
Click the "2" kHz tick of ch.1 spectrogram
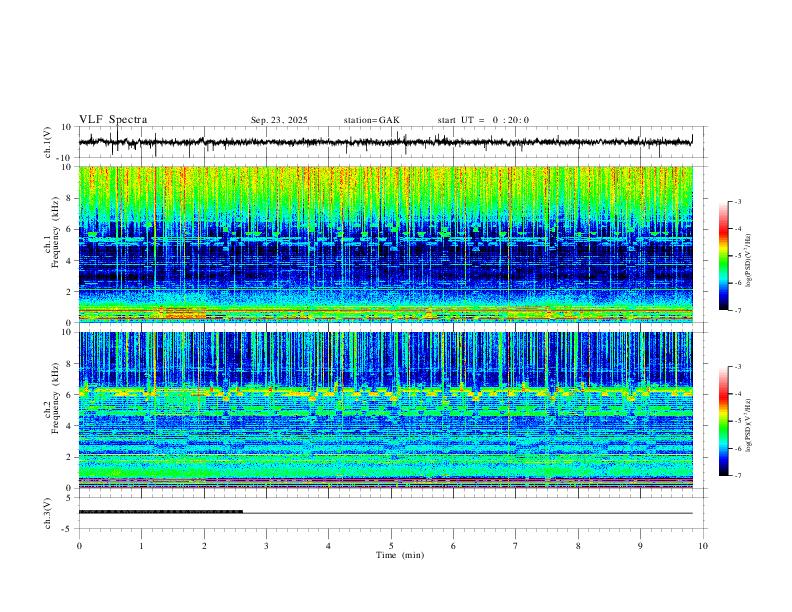[70, 291]
